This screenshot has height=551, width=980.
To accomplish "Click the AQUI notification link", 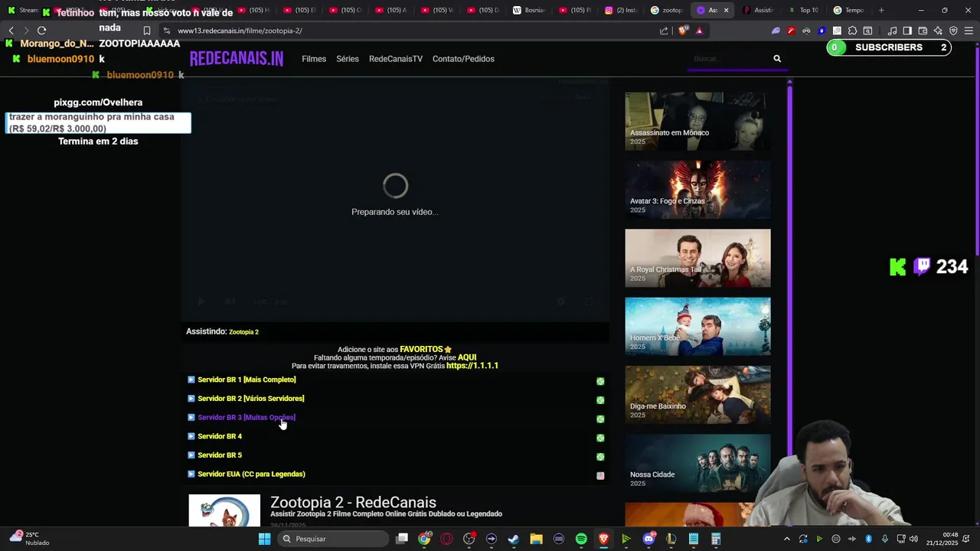I will 467,357.
